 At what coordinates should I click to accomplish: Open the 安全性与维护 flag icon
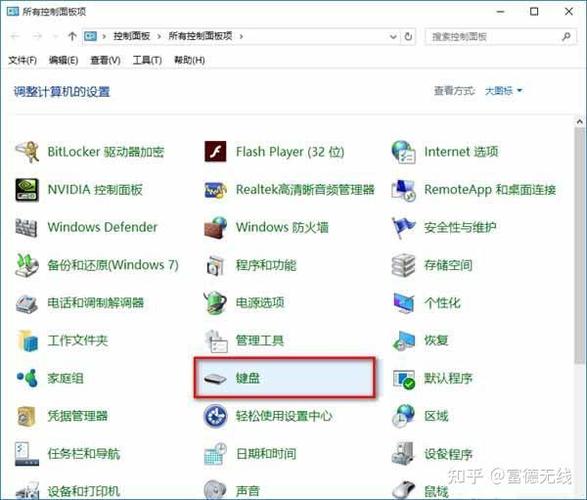(x=404, y=228)
